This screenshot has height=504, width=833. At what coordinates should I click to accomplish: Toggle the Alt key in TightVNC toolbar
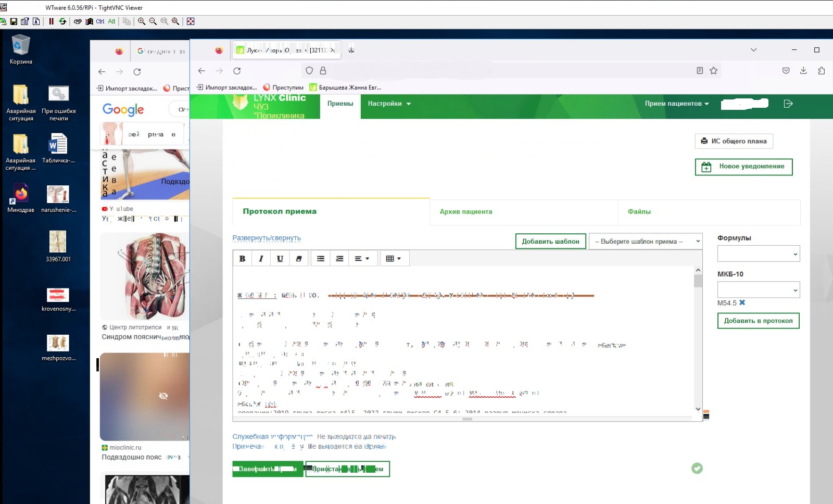(111, 21)
